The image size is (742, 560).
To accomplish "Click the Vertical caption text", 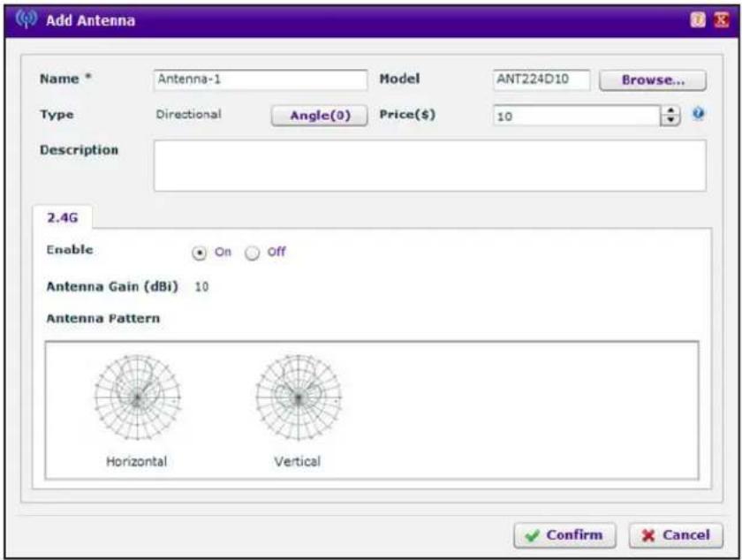I will 297,461.
